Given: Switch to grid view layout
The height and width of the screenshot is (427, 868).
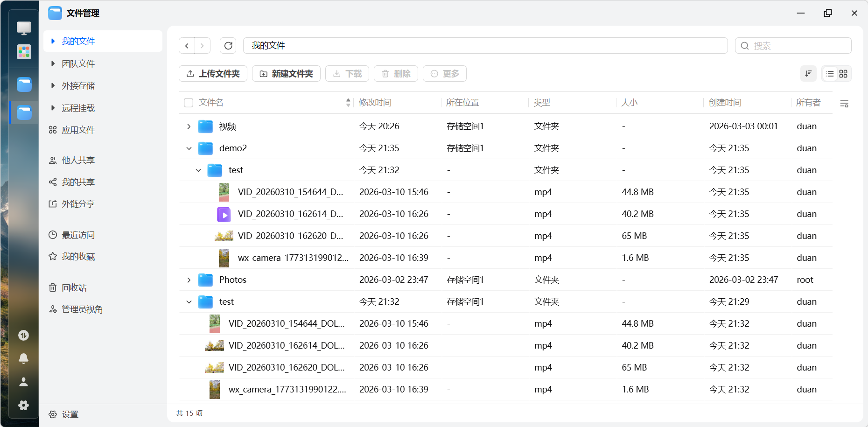Looking at the screenshot, I should click(x=843, y=74).
